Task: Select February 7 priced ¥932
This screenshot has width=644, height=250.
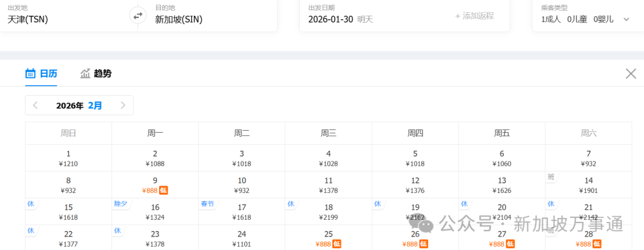Action: pos(588,158)
